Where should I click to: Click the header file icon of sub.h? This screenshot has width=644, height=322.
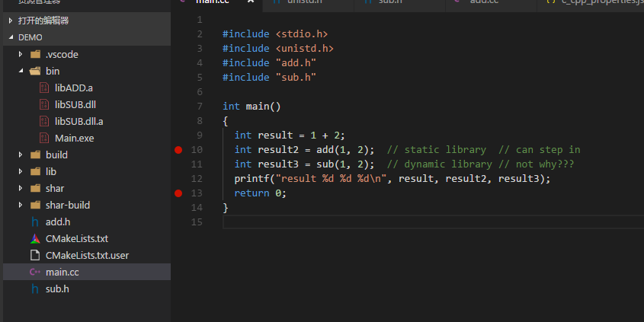pos(35,289)
